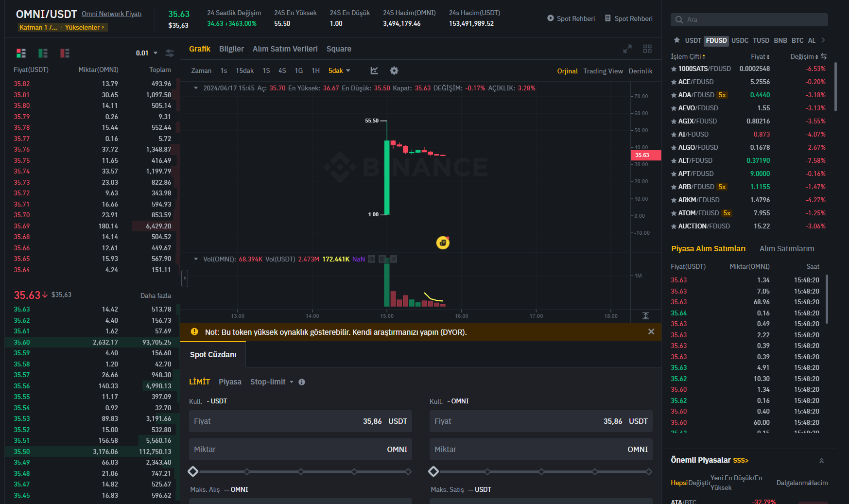
Task: Open multi-chart grid layout icon
Action: [647, 49]
